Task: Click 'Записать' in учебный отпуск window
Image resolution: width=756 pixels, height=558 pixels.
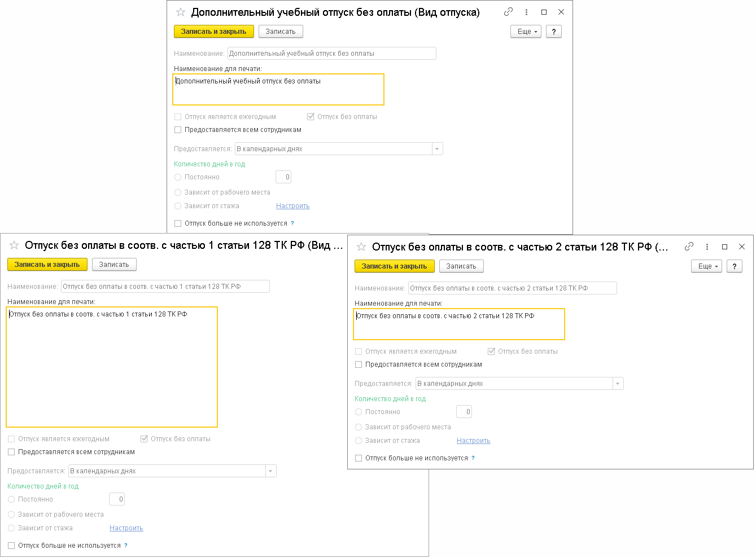Action: (281, 32)
